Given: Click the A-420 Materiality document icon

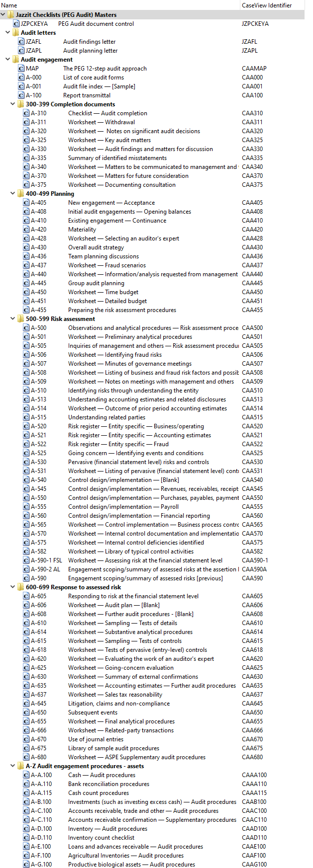Looking at the screenshot, I should (x=26, y=230).
